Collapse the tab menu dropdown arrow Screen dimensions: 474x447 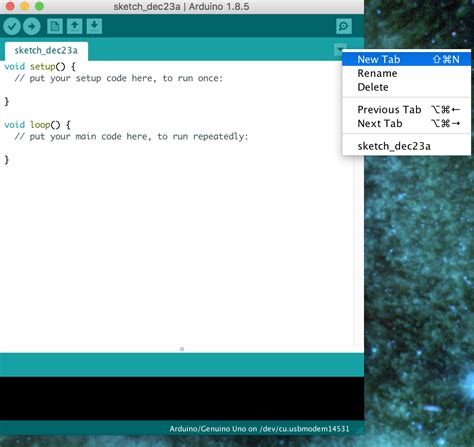pyautogui.click(x=339, y=50)
